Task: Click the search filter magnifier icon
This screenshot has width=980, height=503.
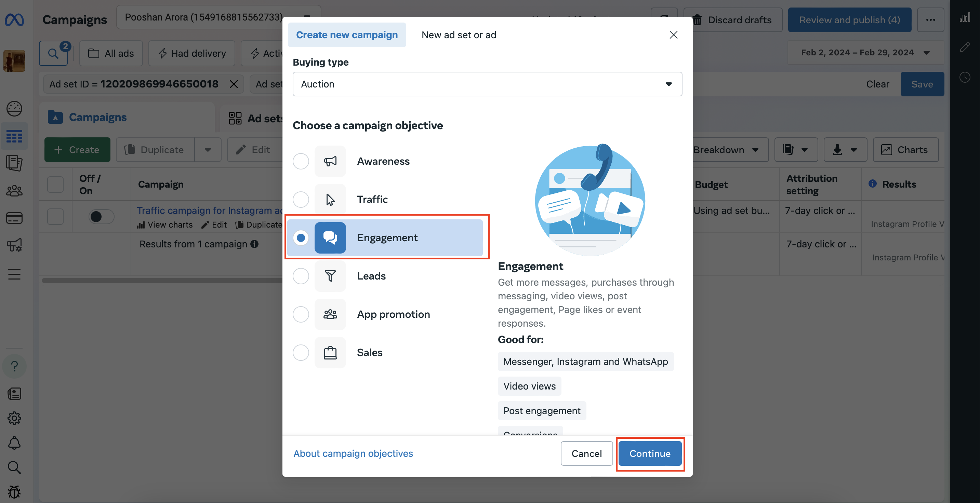Action: [53, 54]
